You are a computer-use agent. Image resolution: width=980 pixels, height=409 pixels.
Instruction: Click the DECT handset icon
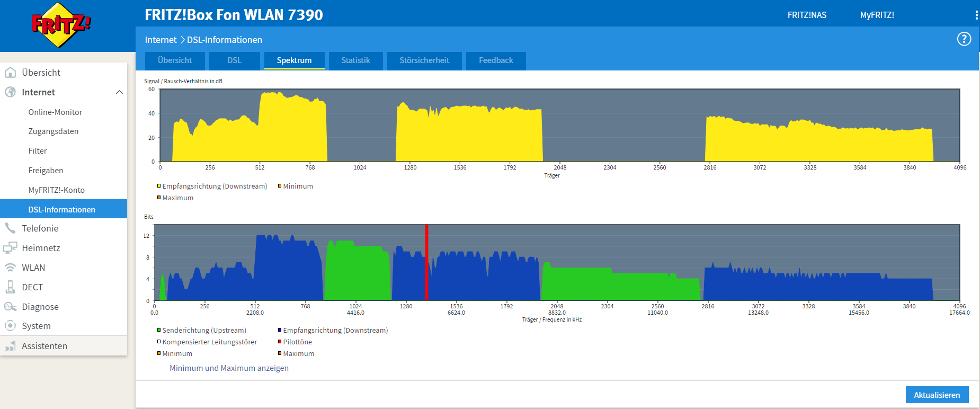click(10, 287)
